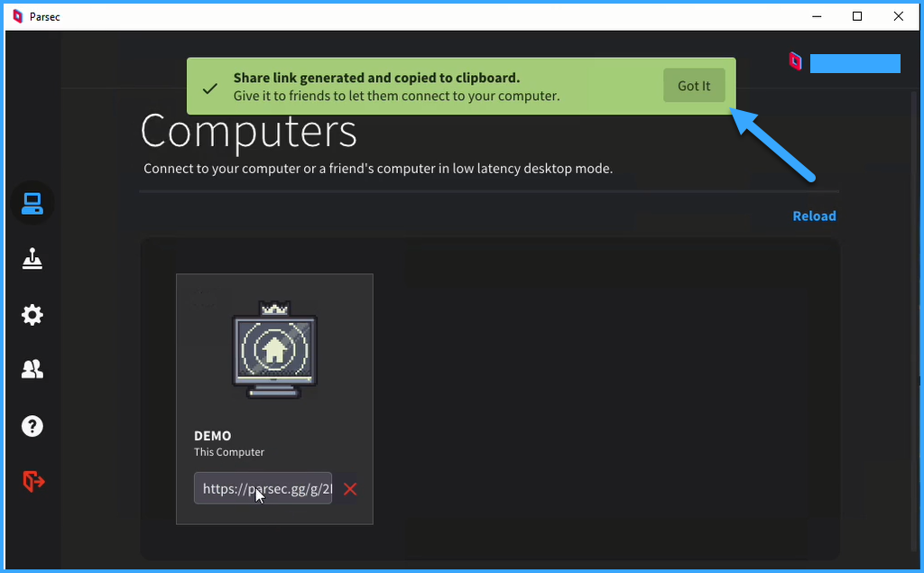Viewport: 924px width, 573px height.
Task: Open the Arcade joystick sidebar icon
Action: click(32, 258)
